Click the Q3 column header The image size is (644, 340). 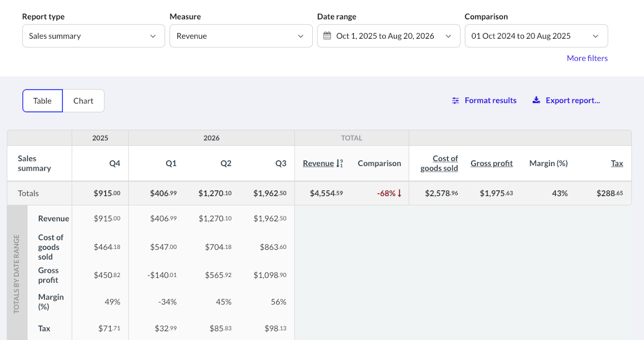[x=281, y=163]
